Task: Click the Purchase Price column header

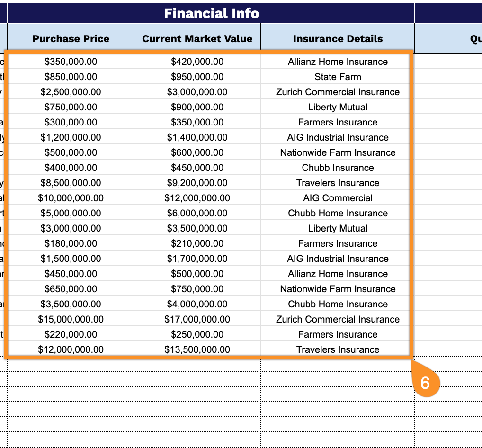Action: [71, 39]
